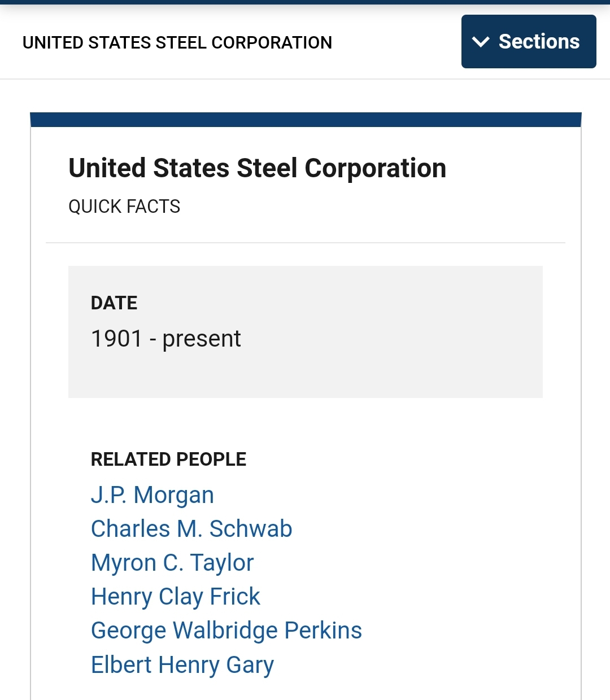
Task: Click the blue bar atop the facts card
Action: coord(306,120)
